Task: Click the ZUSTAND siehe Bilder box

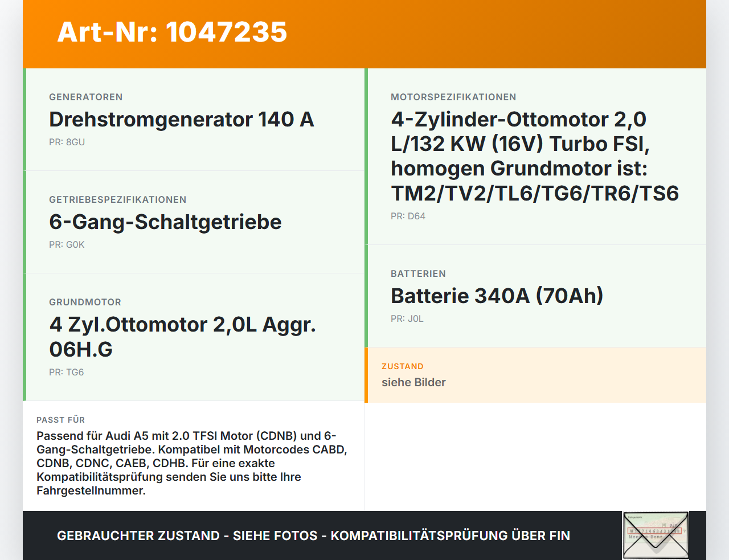Action: [535, 375]
